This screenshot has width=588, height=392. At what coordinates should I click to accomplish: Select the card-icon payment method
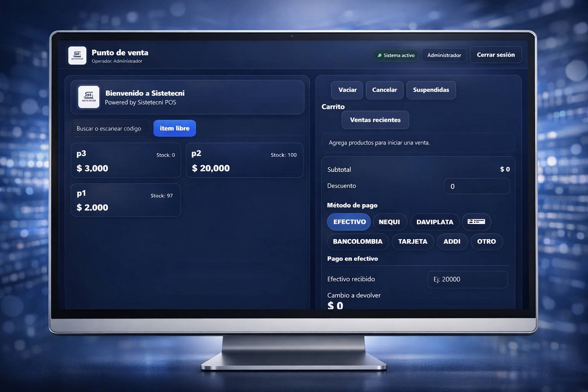[x=476, y=222]
